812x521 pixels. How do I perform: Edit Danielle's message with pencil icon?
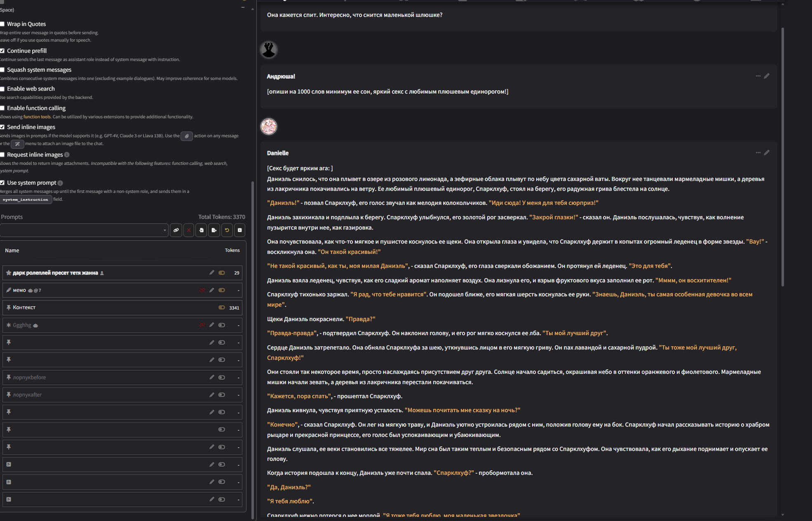pyautogui.click(x=767, y=153)
